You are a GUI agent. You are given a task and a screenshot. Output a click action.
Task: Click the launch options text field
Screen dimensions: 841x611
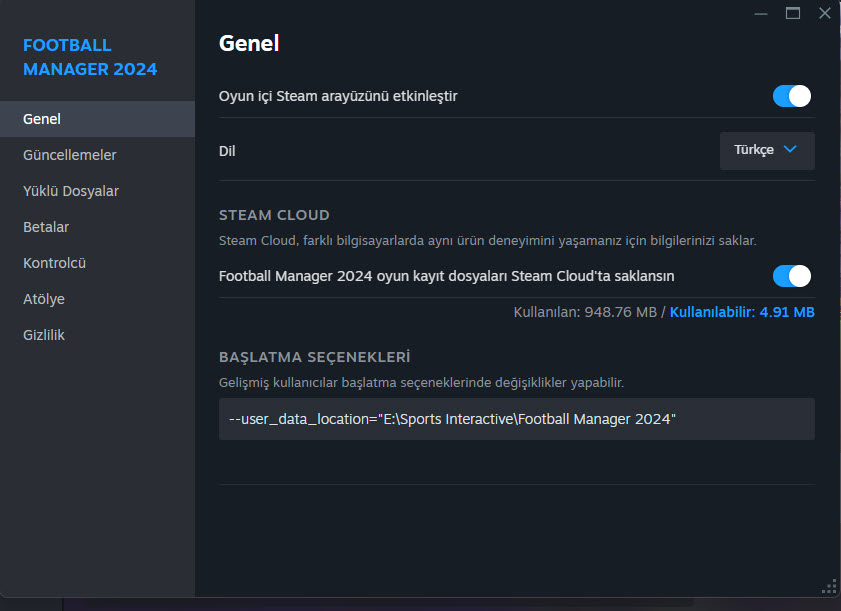[516, 419]
